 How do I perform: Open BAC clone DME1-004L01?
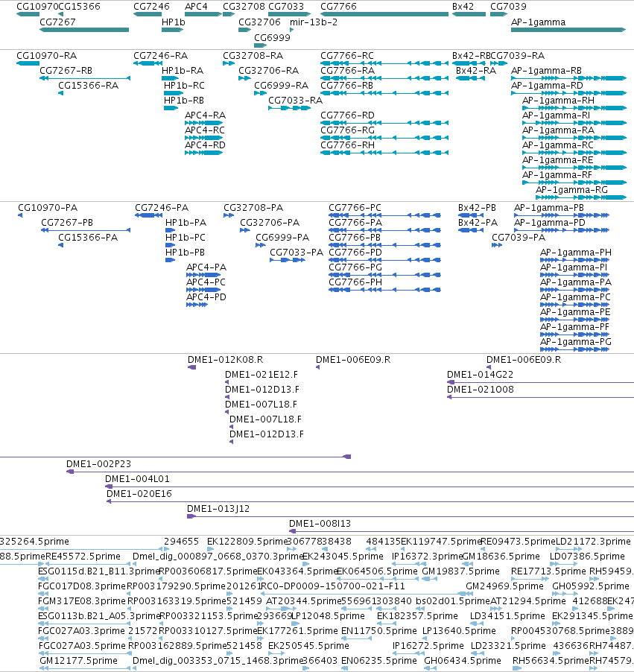click(x=137, y=479)
